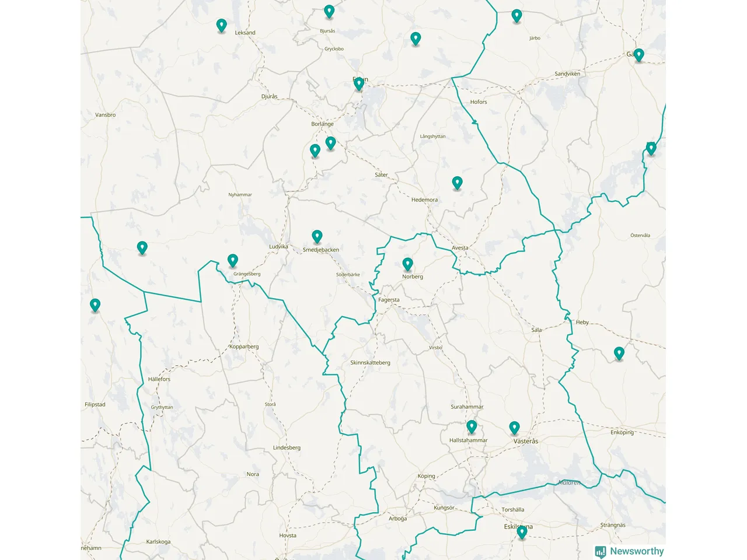747x560 pixels.
Task: Click the map marker near Leksand
Action: tap(221, 26)
